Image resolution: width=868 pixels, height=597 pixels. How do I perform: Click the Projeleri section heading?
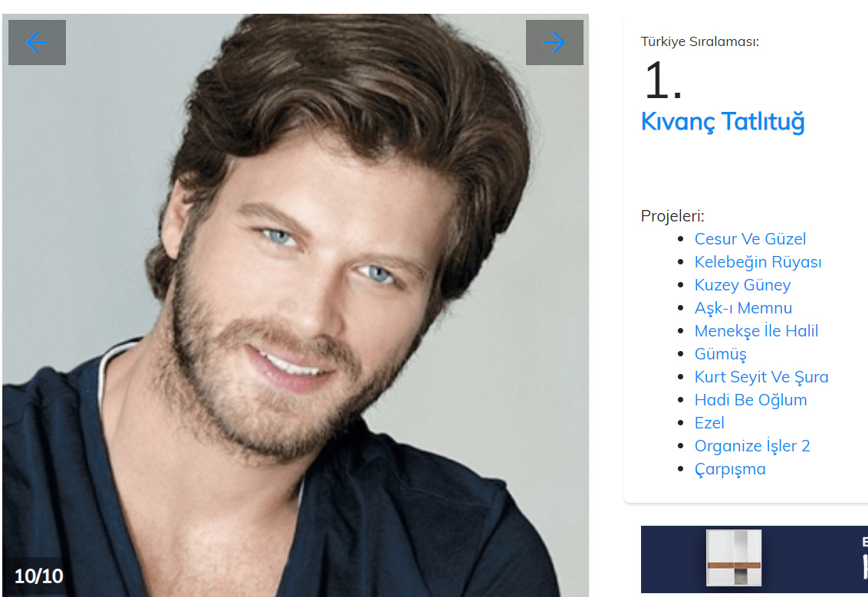[x=672, y=216]
